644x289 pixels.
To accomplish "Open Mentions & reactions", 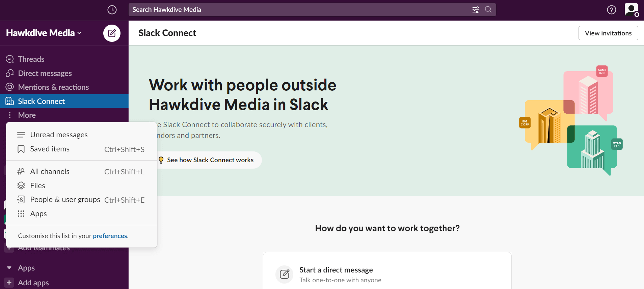I will coord(64,87).
